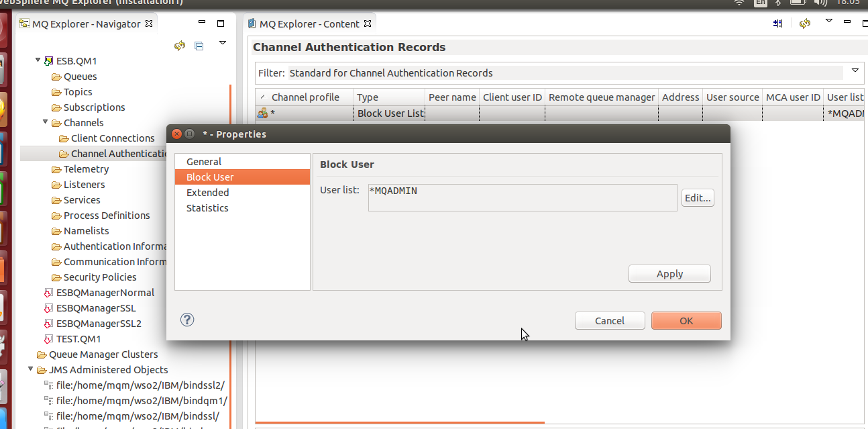The width and height of the screenshot is (868, 429).
Task: Click the Telemetry folder icon
Action: coord(56,169)
